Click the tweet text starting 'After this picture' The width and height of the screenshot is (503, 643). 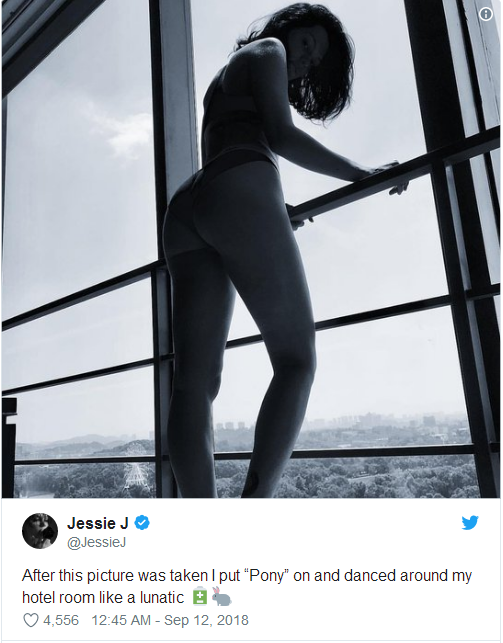[x=247, y=586]
